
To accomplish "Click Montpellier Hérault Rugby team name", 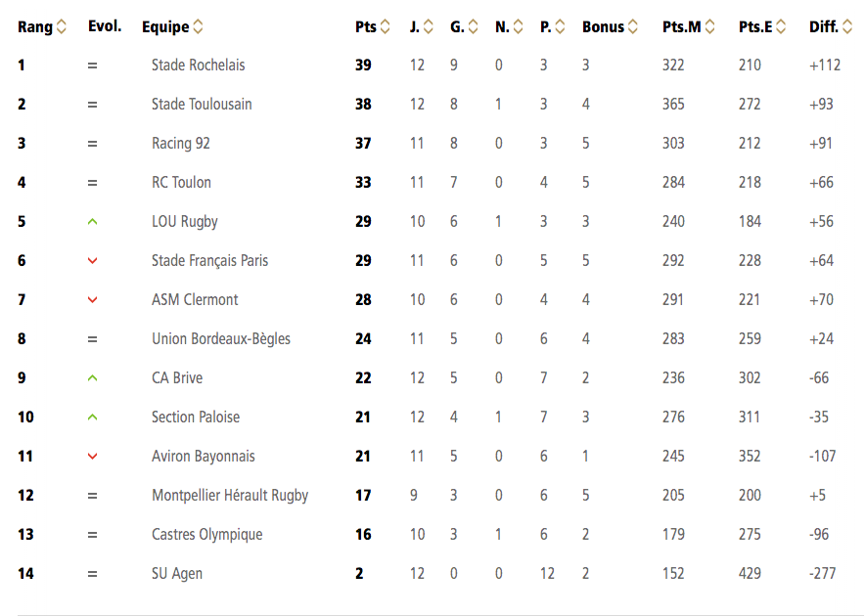I will point(230,495).
